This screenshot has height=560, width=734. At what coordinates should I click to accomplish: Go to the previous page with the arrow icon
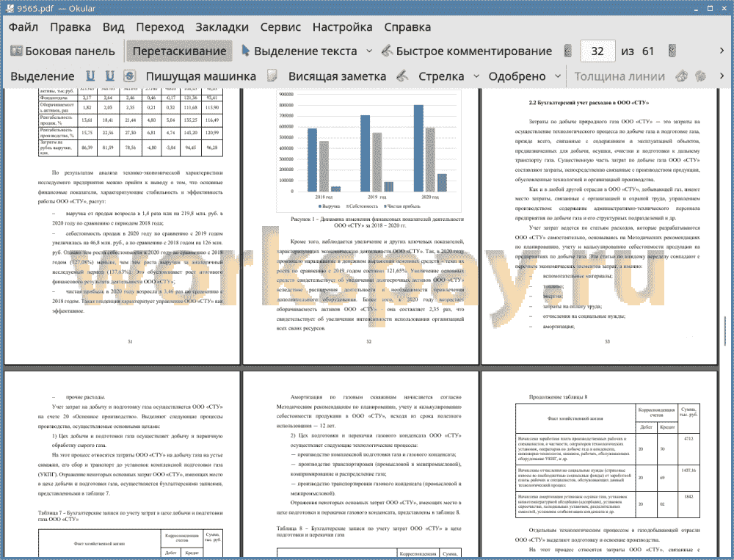568,51
